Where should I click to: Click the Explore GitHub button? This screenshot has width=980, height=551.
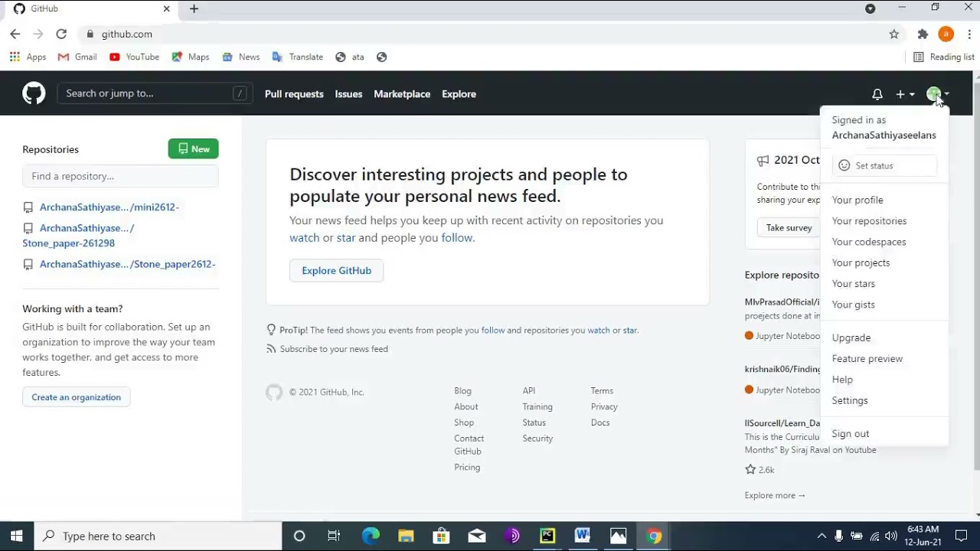(x=336, y=270)
